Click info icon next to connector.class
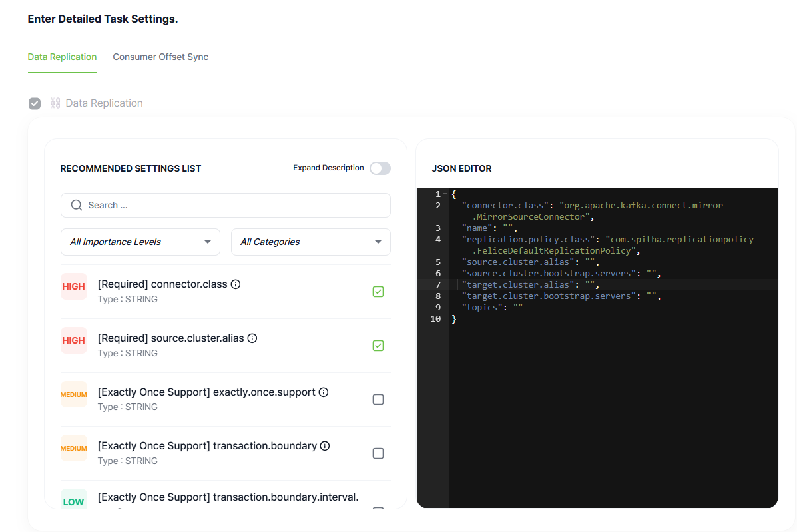Screen dimensions: 797x532 tap(236, 284)
